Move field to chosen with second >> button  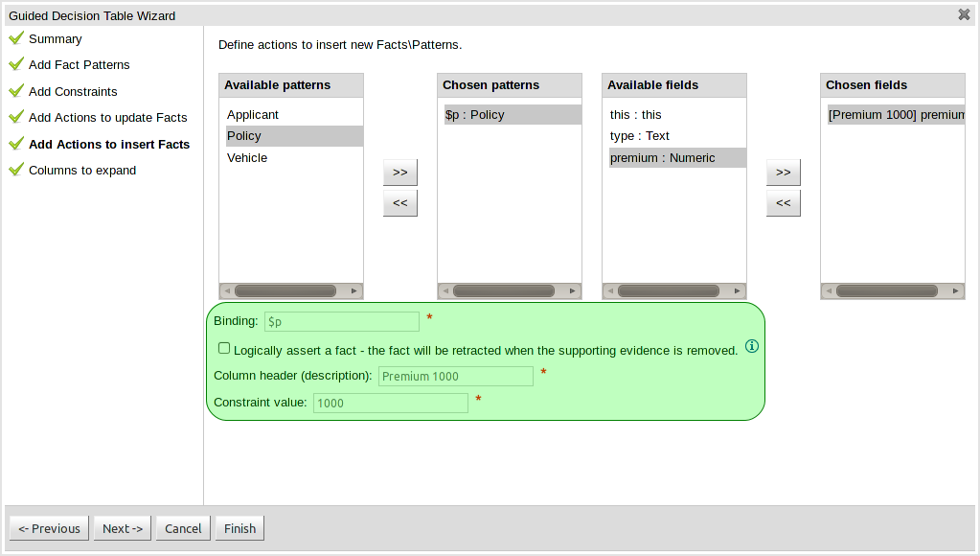[783, 173]
